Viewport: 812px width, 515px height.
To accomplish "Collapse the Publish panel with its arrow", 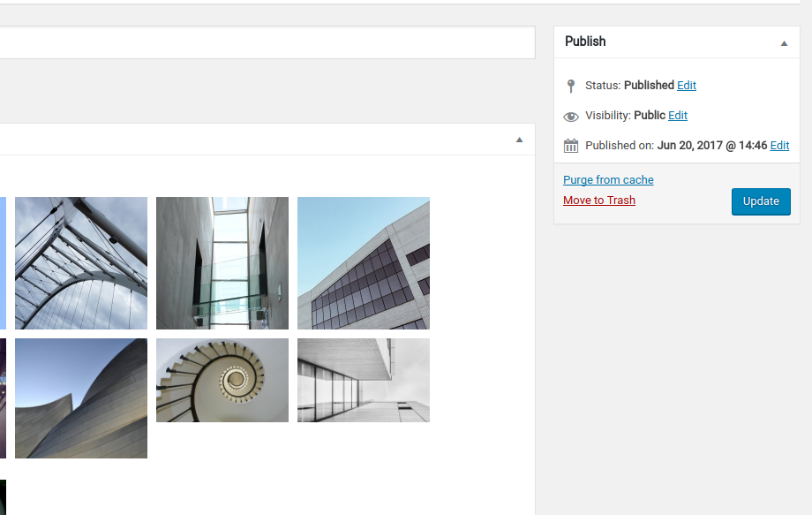I will click(784, 42).
